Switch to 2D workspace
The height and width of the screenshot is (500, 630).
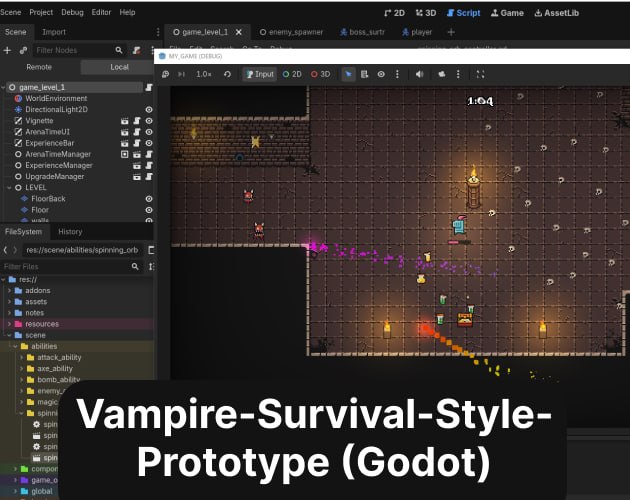[x=395, y=13]
